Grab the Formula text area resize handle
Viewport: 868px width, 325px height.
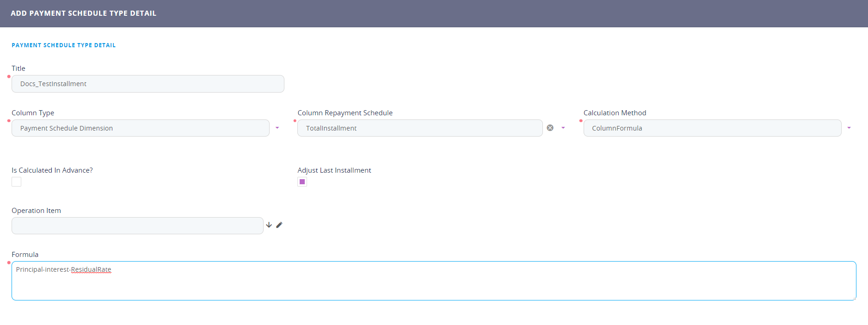tap(854, 298)
